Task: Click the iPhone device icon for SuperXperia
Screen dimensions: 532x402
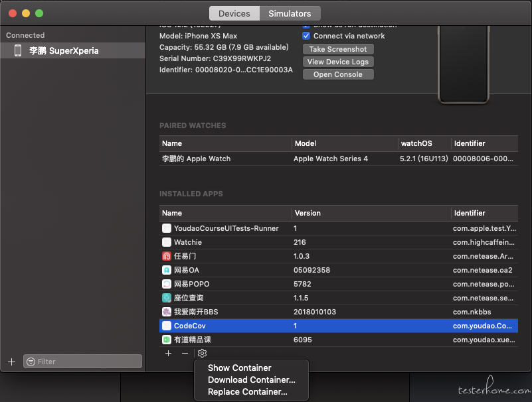Action: pyautogui.click(x=18, y=50)
